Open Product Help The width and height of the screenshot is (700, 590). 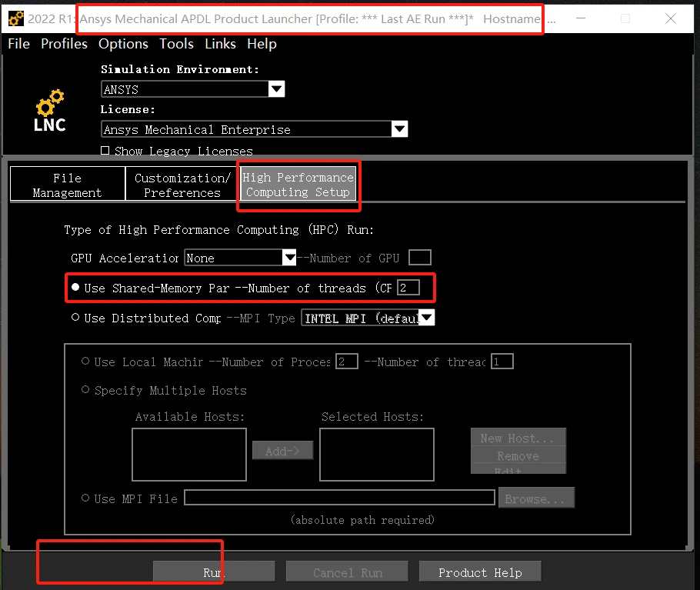(x=480, y=572)
